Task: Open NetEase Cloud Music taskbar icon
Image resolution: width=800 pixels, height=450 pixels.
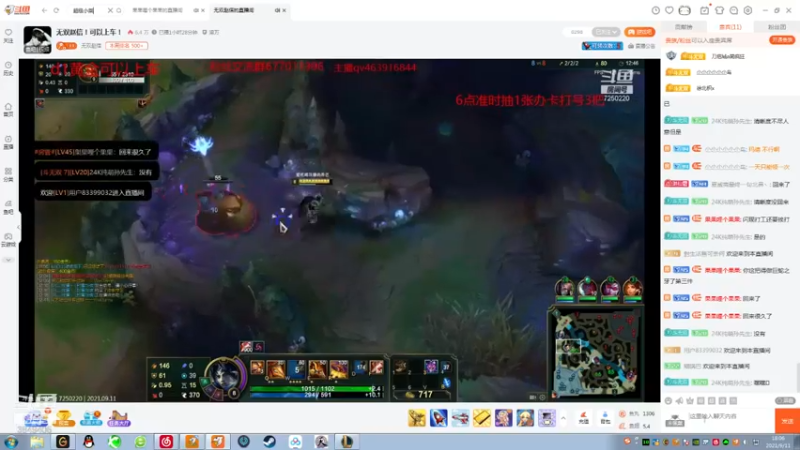Action: 166,442
